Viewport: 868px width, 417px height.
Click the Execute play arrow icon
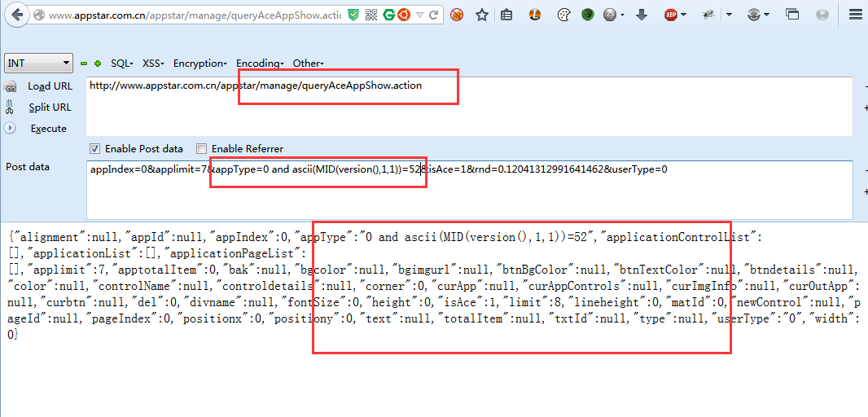point(10,128)
